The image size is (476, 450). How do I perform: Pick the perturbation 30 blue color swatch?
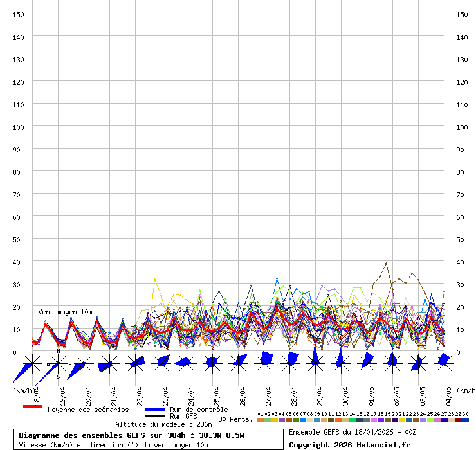pyautogui.click(x=466, y=420)
